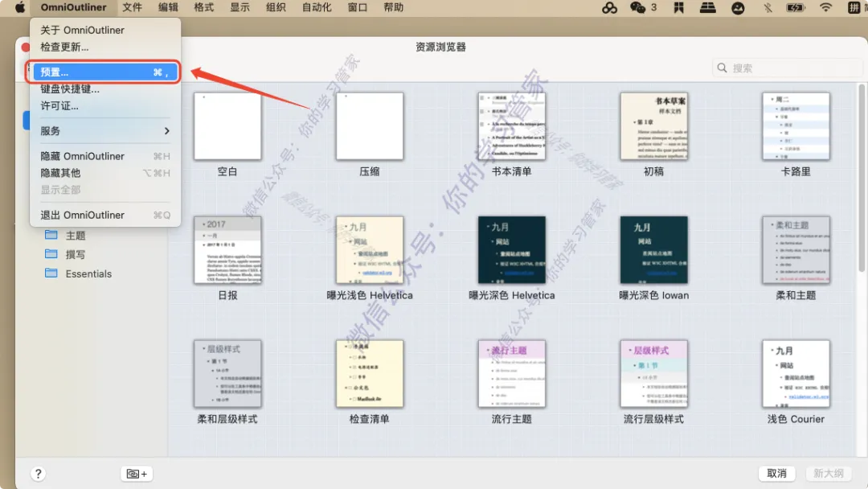This screenshot has width=868, height=489.
Task: Click the search magnifier icon
Action: 722,68
